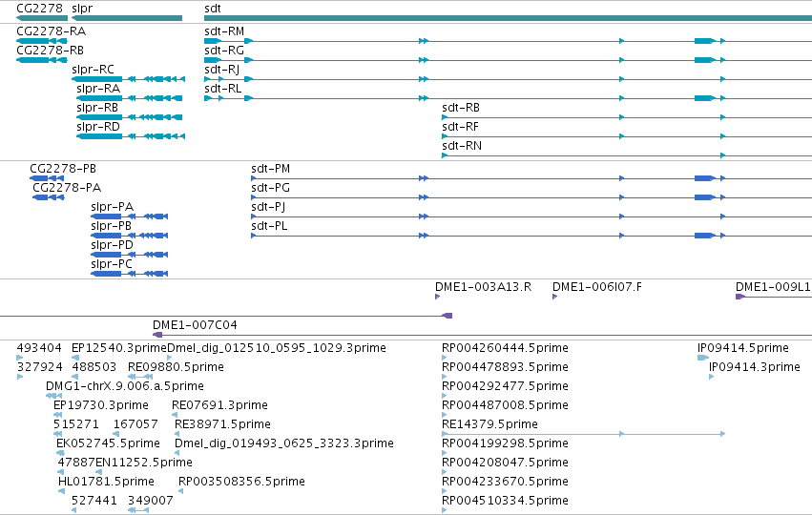Screen dimensions: 812x515
Task: Select EST 488503
Action: (x=94, y=367)
